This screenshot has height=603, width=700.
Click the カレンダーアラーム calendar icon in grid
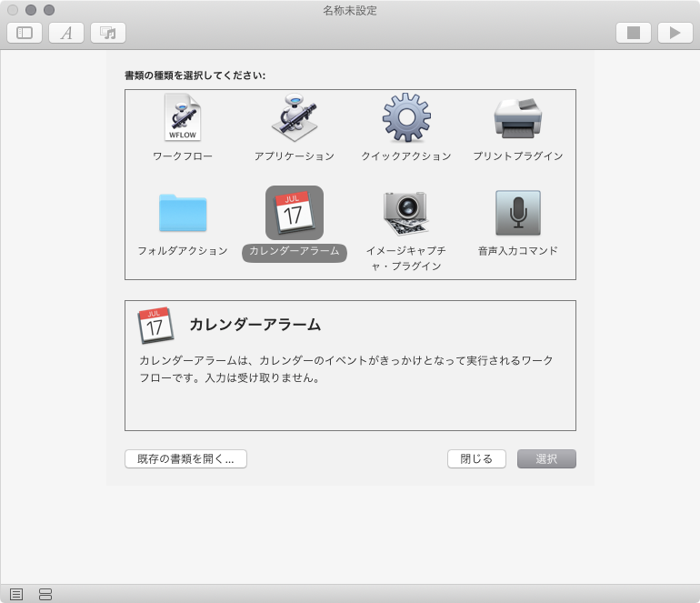click(295, 213)
